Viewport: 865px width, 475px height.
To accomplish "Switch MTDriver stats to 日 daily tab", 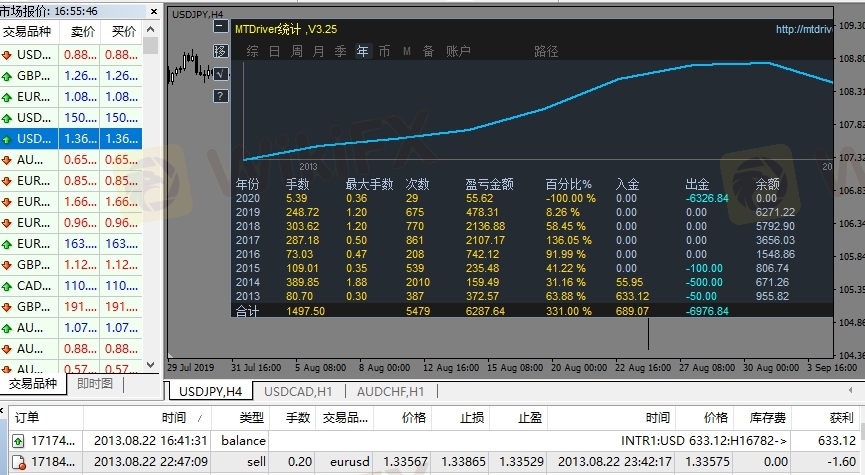I will (274, 51).
